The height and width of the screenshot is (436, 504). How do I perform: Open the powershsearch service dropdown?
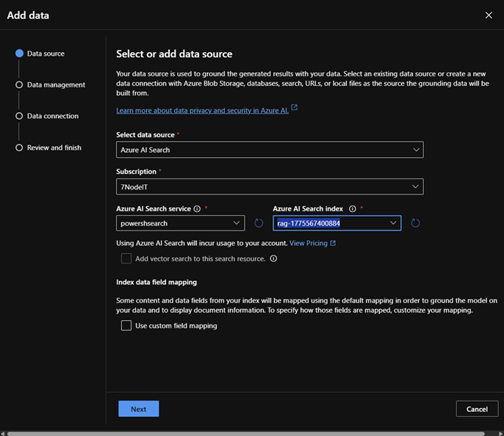180,223
